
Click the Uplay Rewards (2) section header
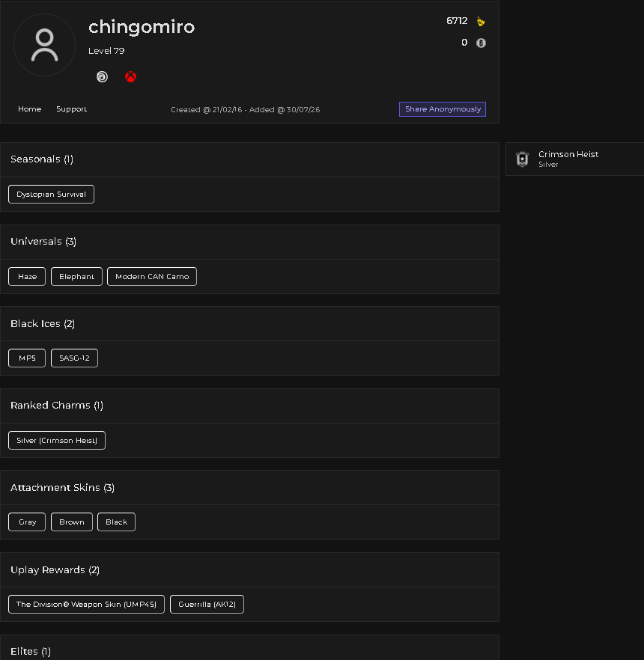(x=250, y=570)
